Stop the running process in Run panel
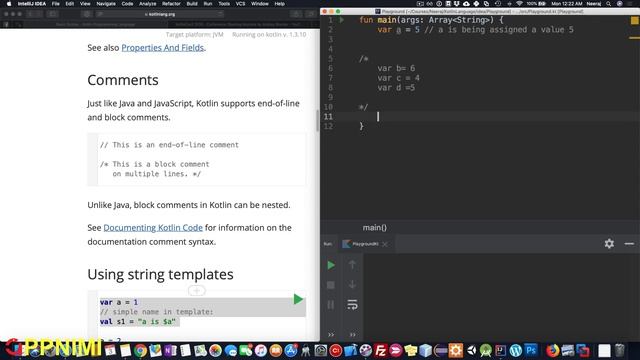Viewport: 640px width, 360px height. [331, 285]
